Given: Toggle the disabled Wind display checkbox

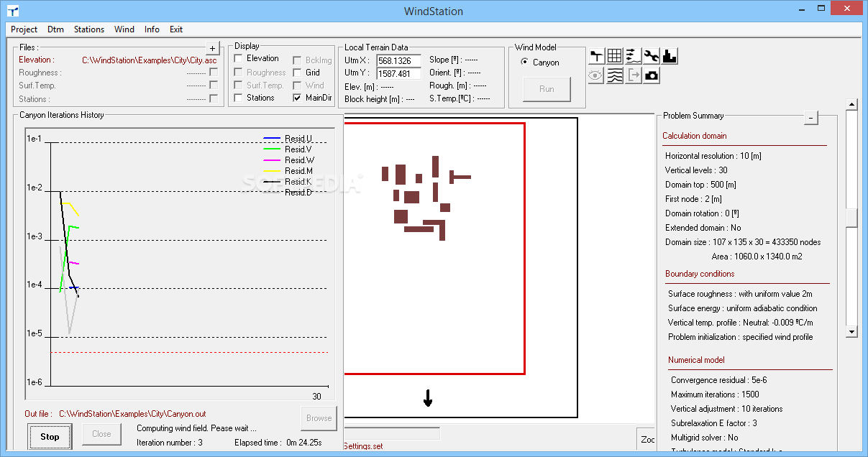Looking at the screenshot, I should (x=298, y=86).
